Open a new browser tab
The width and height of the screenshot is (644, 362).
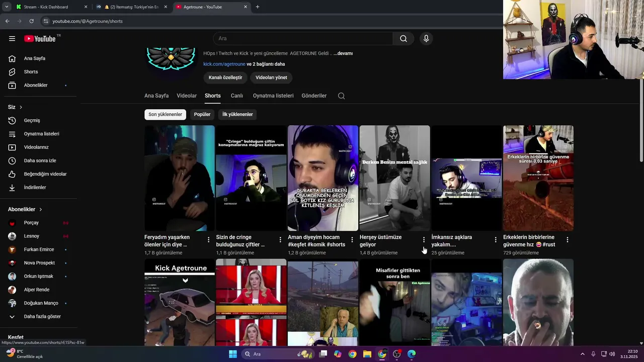[258, 7]
